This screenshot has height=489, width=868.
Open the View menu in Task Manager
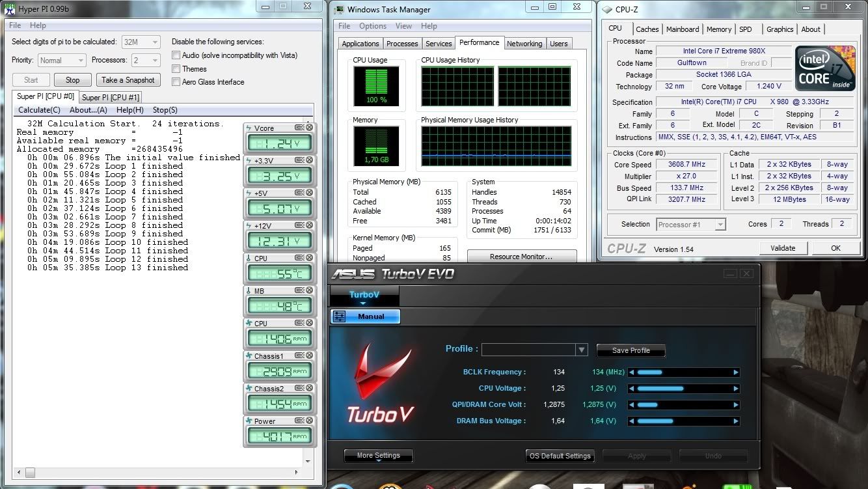[x=403, y=26]
